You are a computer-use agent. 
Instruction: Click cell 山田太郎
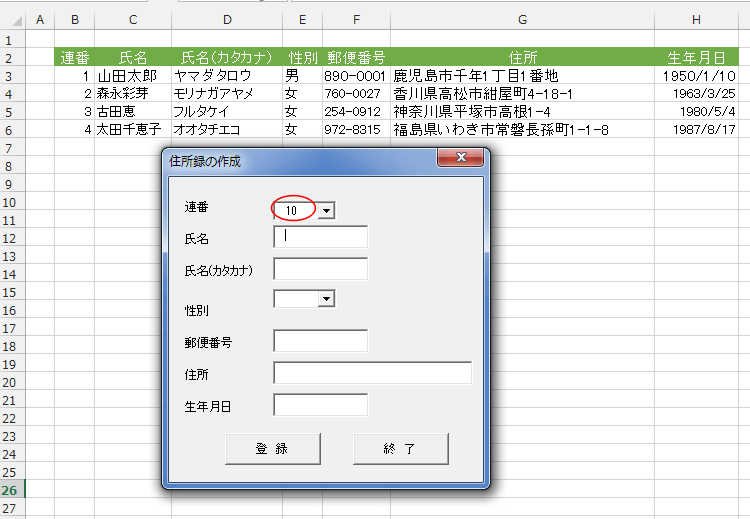point(133,76)
